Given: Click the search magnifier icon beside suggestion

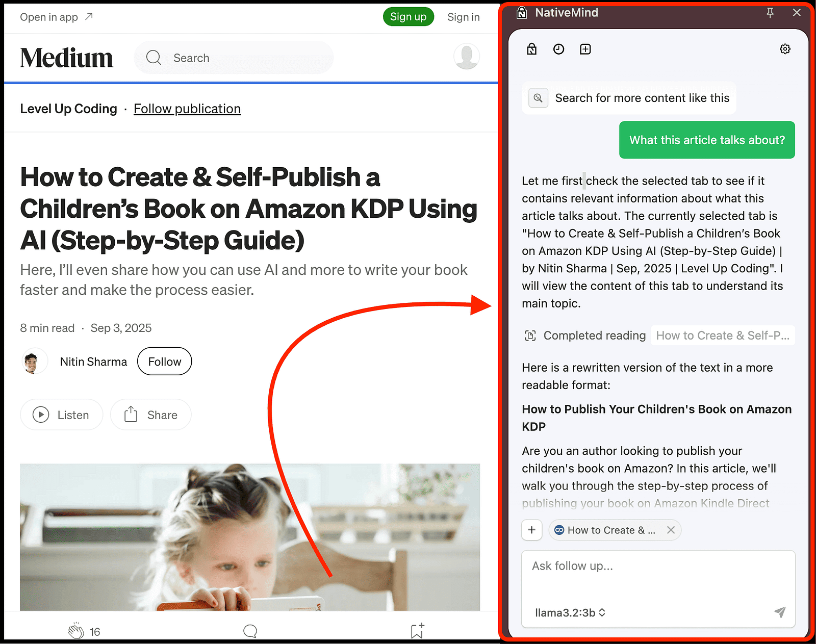Looking at the screenshot, I should [x=538, y=98].
